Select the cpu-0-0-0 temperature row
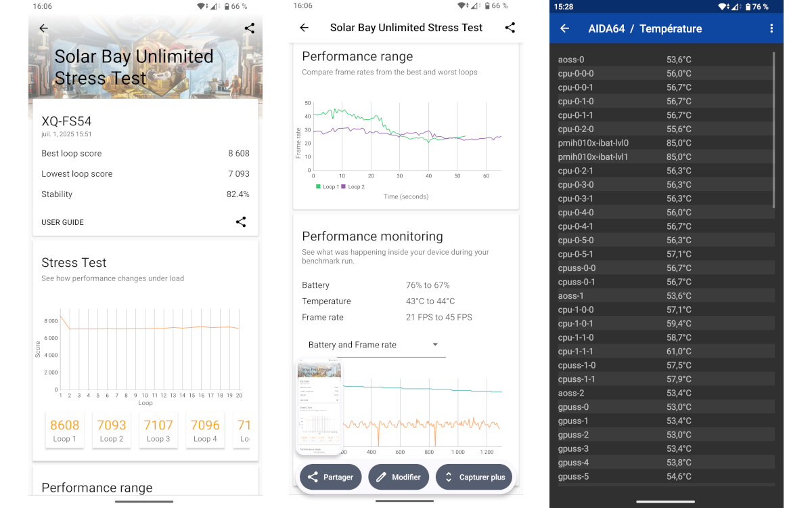Image resolution: width=812 pixels, height=508 pixels. click(664, 74)
